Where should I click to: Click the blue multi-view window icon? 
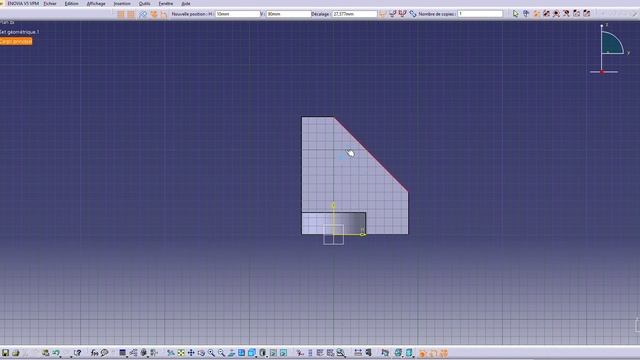242,353
